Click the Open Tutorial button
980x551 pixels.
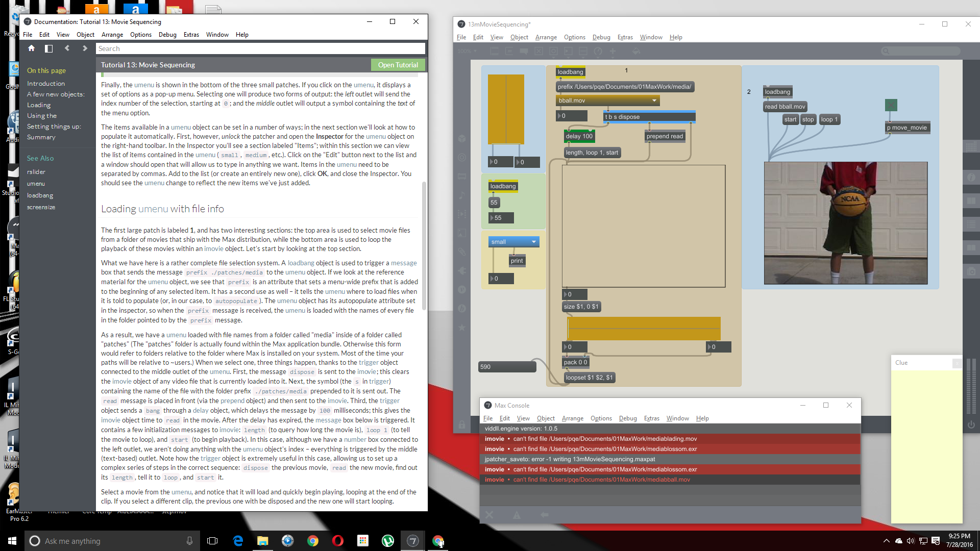tap(398, 65)
